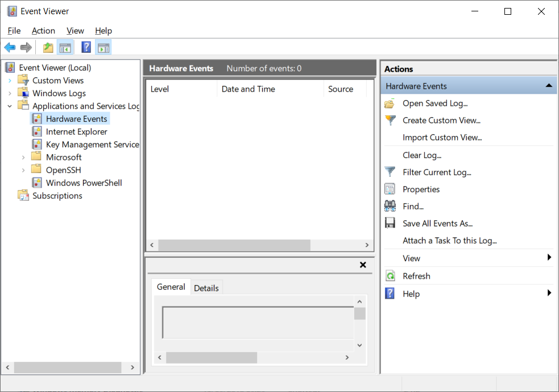Click the green Refresh icon
559x392 pixels.
click(390, 276)
